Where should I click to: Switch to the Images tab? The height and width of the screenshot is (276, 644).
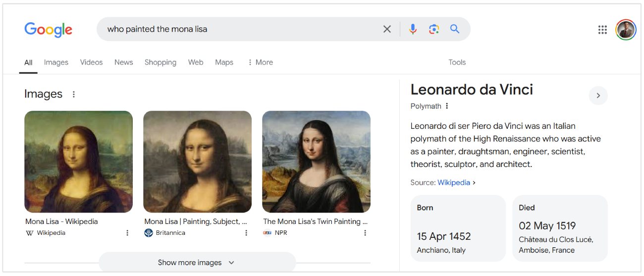pos(56,62)
